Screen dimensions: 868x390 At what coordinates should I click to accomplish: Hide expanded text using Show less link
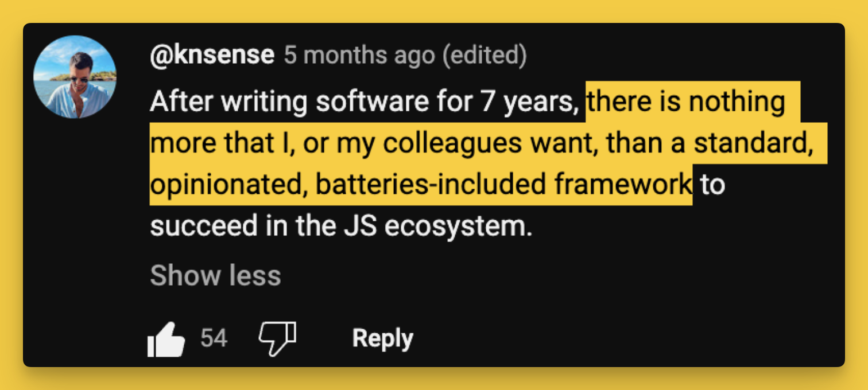(x=215, y=275)
